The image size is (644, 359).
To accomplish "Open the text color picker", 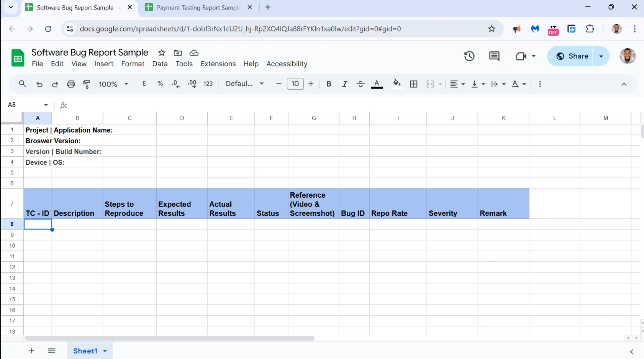I will 377,84.
